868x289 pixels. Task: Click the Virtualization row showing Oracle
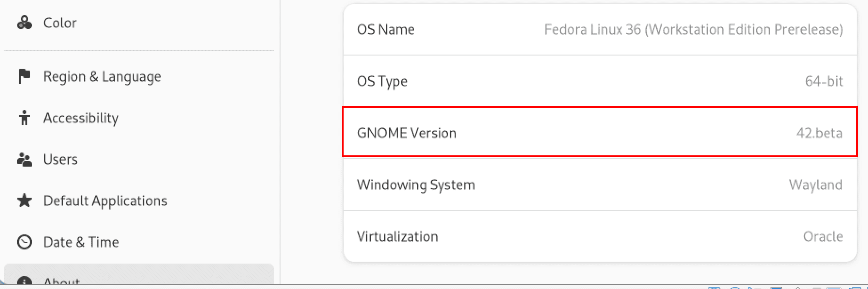pos(598,236)
